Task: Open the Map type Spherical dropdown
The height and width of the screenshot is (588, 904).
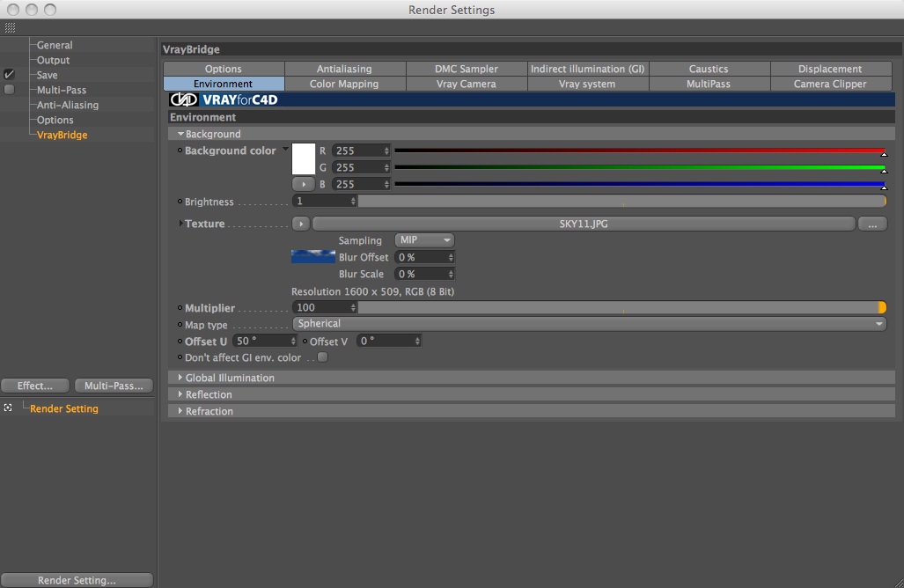Action: click(589, 324)
